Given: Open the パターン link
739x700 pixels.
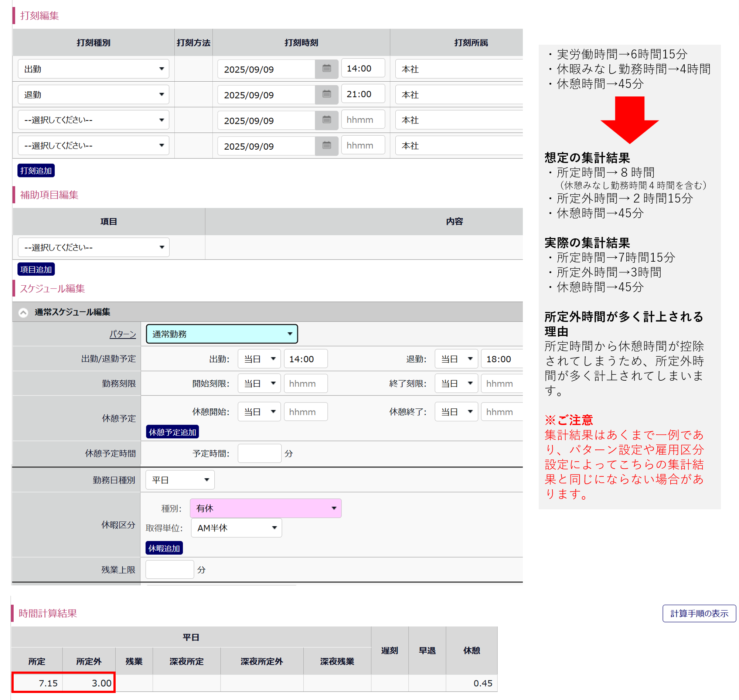Looking at the screenshot, I should click(122, 334).
